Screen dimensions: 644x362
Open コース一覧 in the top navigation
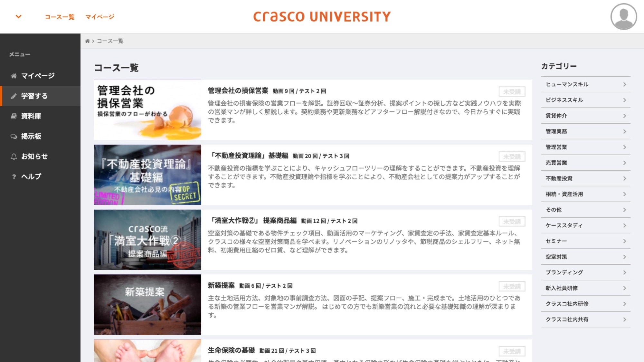60,17
